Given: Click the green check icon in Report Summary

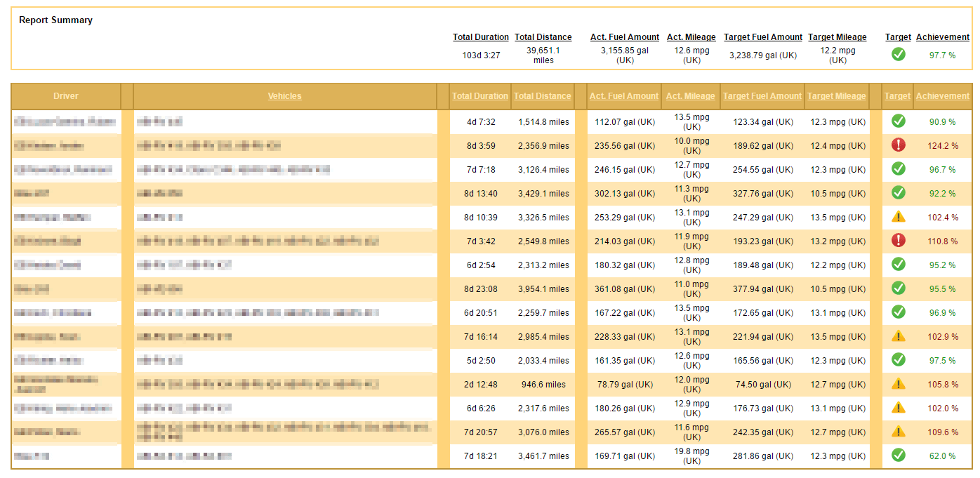Looking at the screenshot, I should click(898, 54).
